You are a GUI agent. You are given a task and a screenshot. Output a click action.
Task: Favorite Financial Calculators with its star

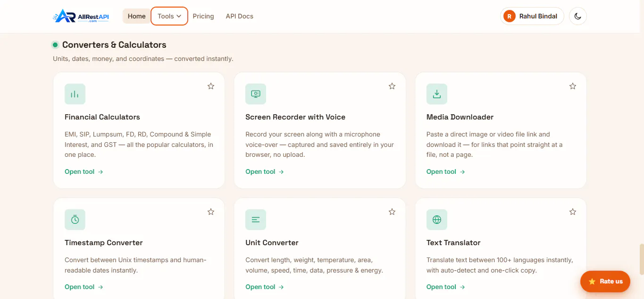tap(211, 86)
